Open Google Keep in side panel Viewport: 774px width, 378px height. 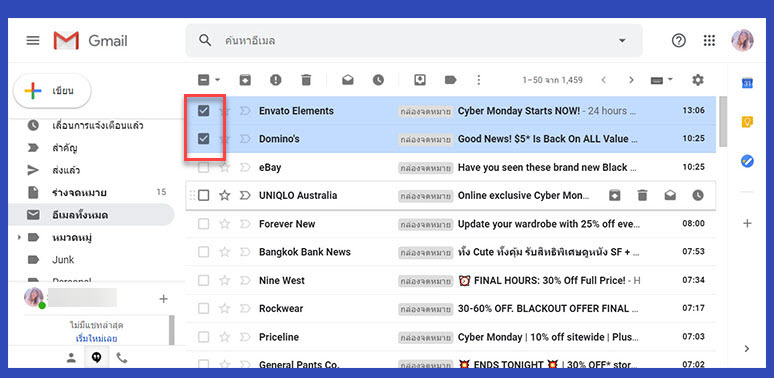click(747, 122)
